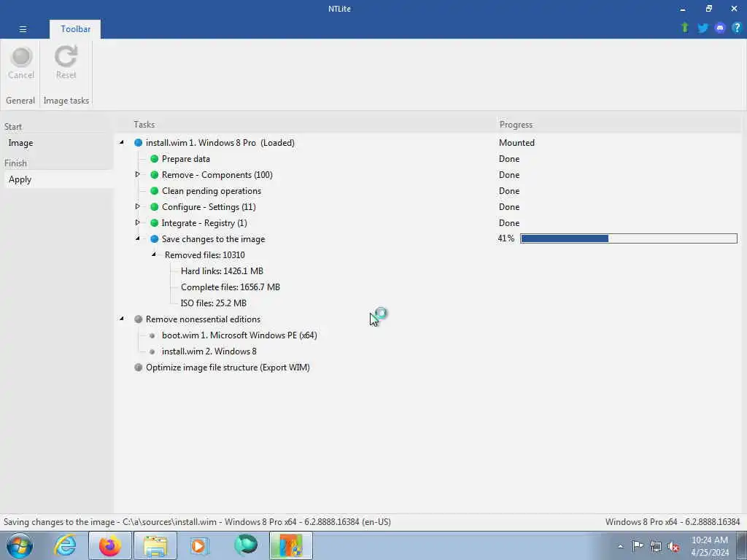
Task: Click green dot beside Configure - Settings
Action: (x=155, y=207)
